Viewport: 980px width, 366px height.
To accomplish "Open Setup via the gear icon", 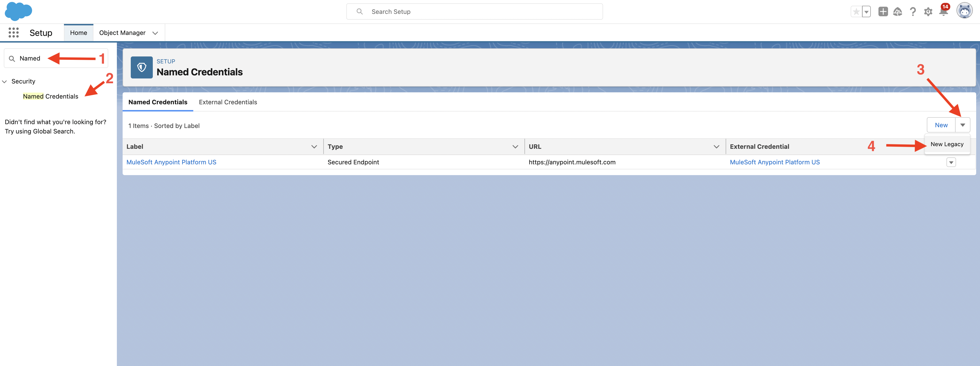I will (x=928, y=12).
